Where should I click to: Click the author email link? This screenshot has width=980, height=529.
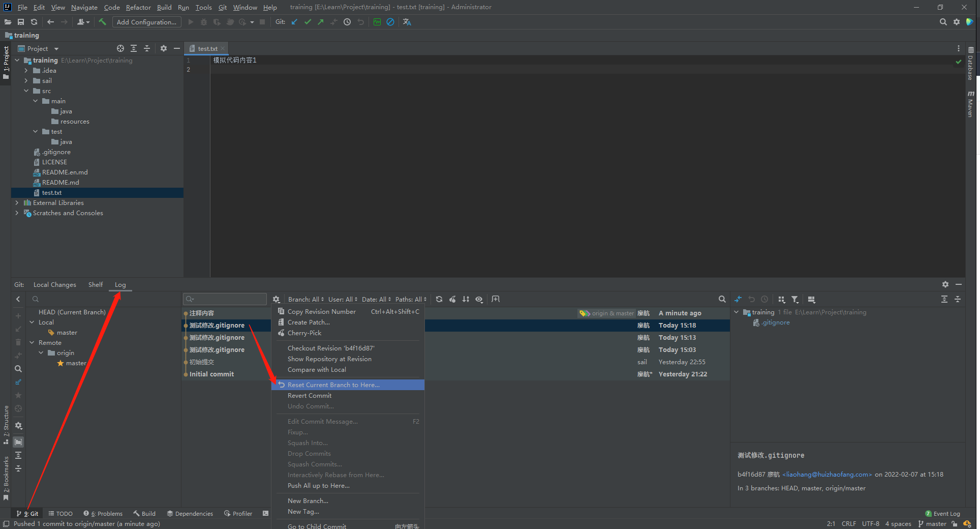[x=827, y=474]
